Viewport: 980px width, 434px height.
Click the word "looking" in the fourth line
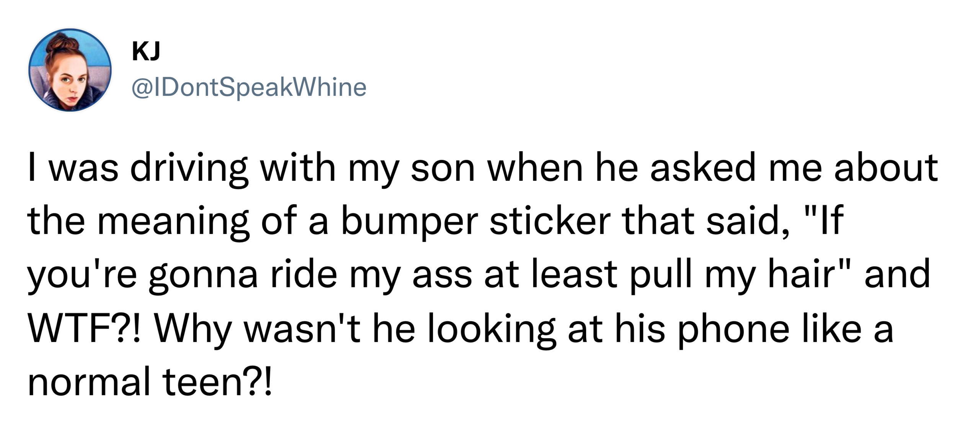(x=492, y=330)
